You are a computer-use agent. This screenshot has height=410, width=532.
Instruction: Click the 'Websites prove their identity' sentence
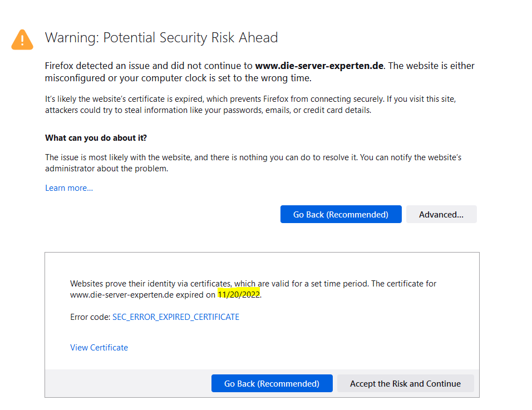coord(150,284)
